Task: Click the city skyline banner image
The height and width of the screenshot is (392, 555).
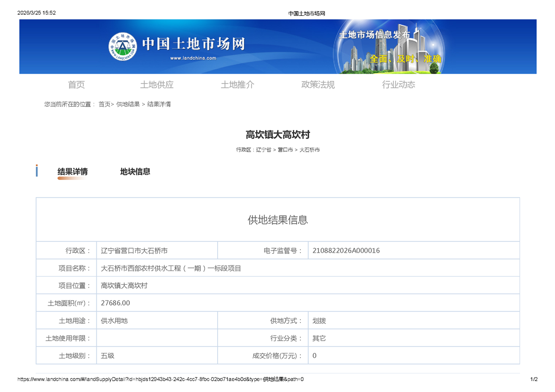Action: [x=390, y=47]
